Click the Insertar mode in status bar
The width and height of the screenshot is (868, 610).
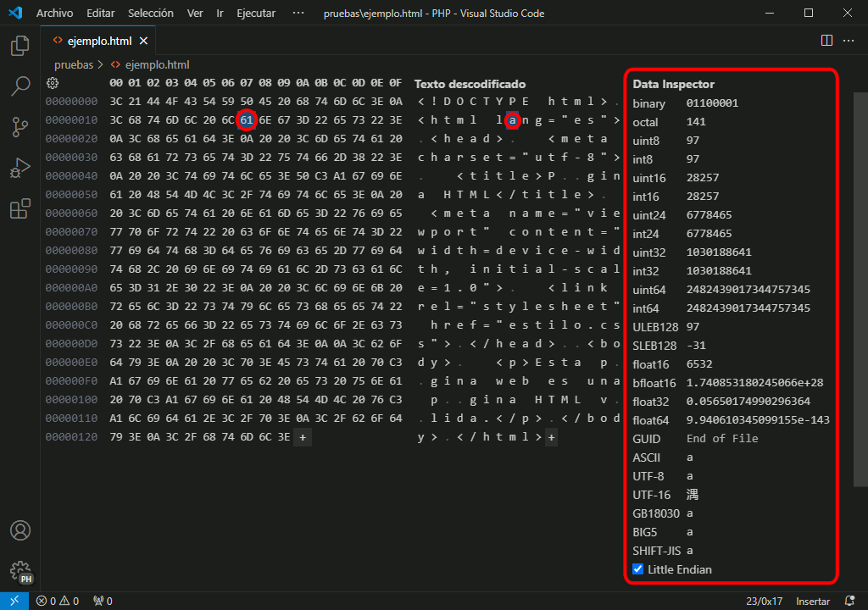tap(813, 602)
